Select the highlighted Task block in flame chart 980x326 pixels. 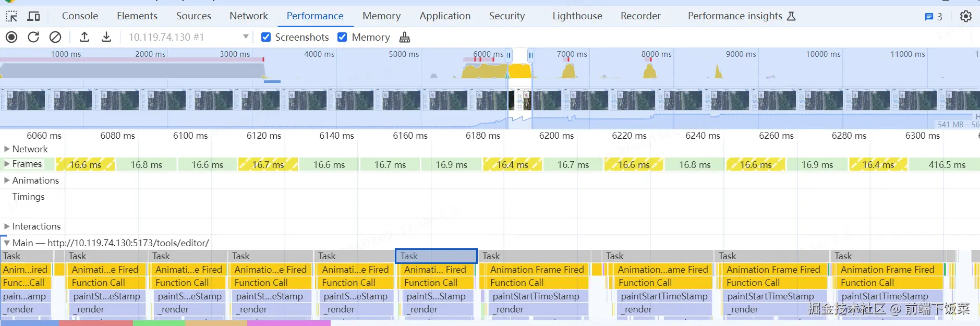(x=436, y=256)
